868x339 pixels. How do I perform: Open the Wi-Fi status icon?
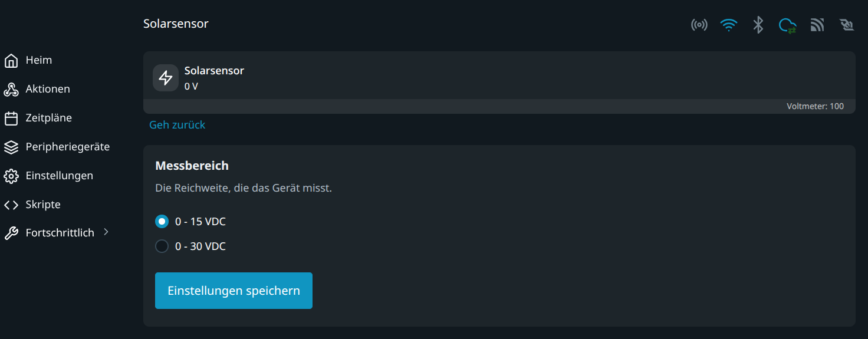729,25
